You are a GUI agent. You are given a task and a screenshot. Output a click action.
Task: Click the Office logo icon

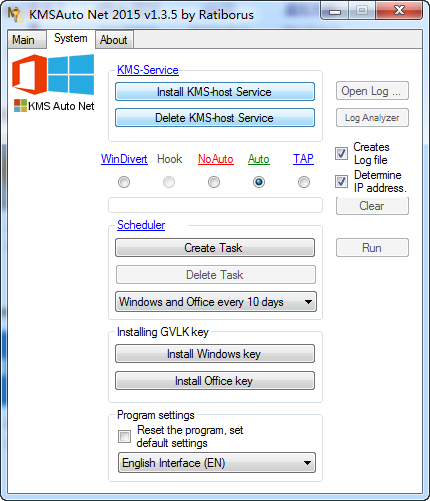(x=29, y=74)
